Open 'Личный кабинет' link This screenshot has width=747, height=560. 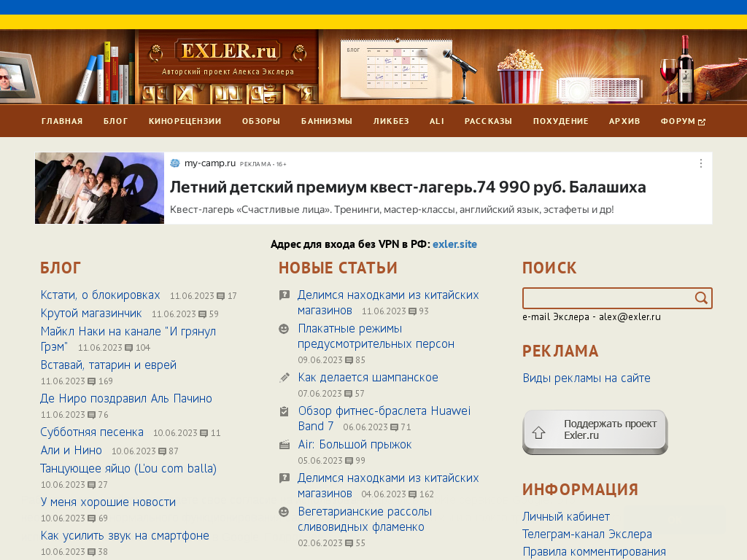coord(566,517)
